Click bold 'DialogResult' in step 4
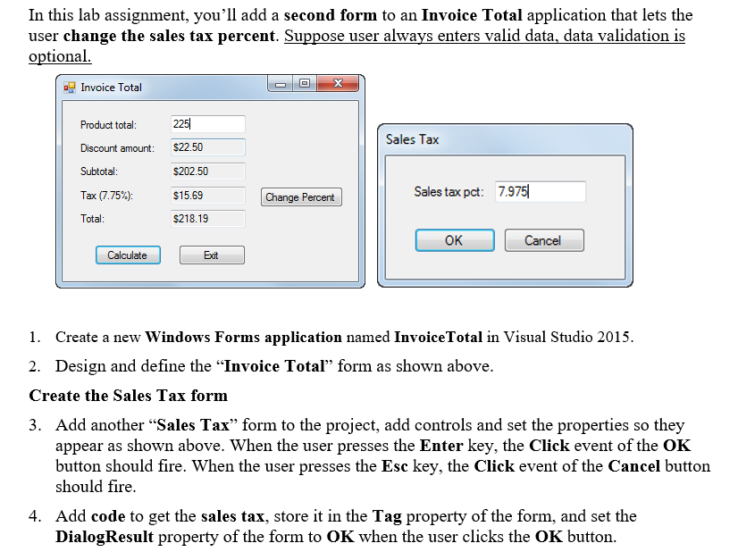 pyautogui.click(x=105, y=537)
